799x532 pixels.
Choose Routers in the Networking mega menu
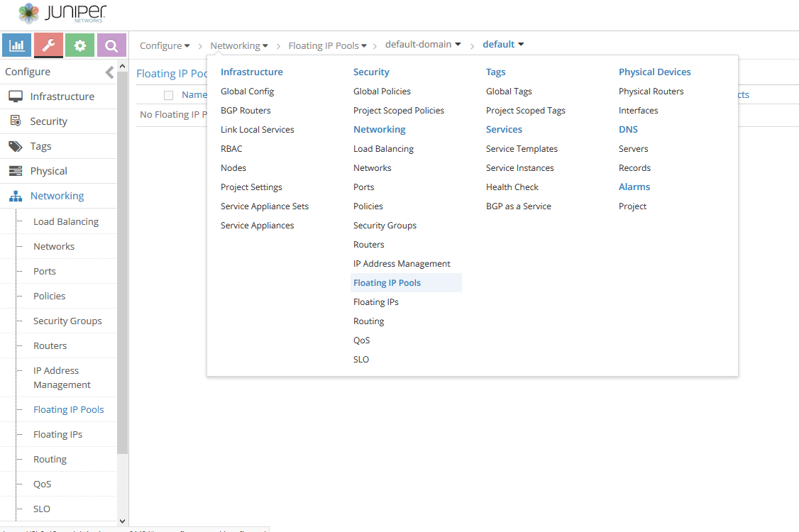click(x=369, y=245)
